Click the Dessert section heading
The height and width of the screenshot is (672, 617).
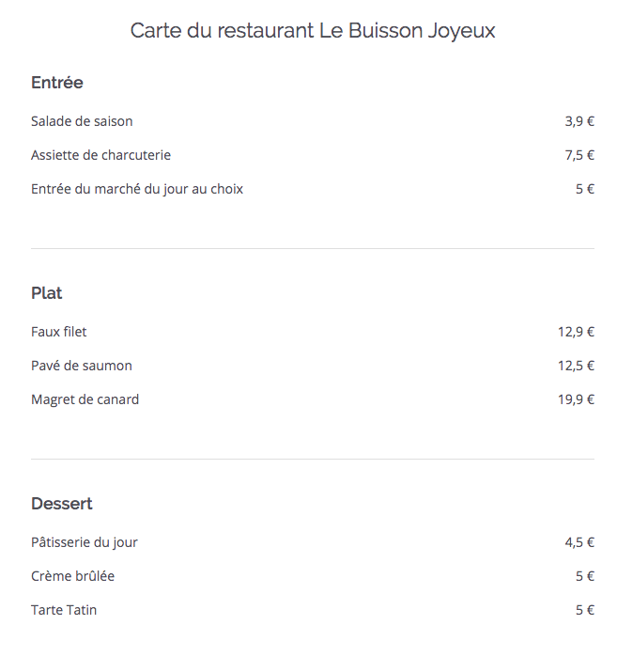pyautogui.click(x=62, y=504)
